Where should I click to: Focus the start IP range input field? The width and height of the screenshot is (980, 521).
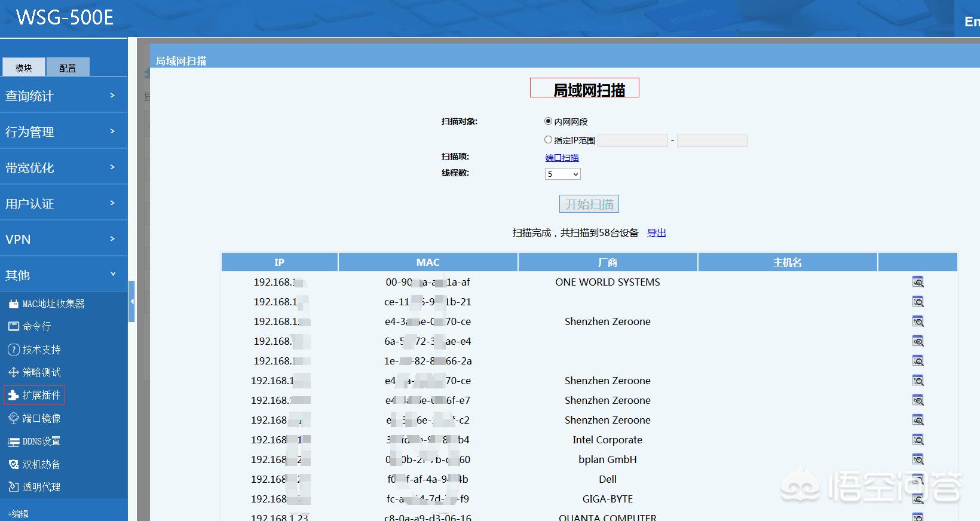click(633, 140)
